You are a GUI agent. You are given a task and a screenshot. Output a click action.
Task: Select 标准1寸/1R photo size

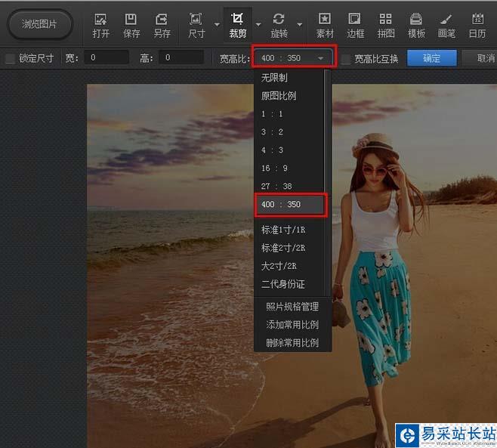289,230
